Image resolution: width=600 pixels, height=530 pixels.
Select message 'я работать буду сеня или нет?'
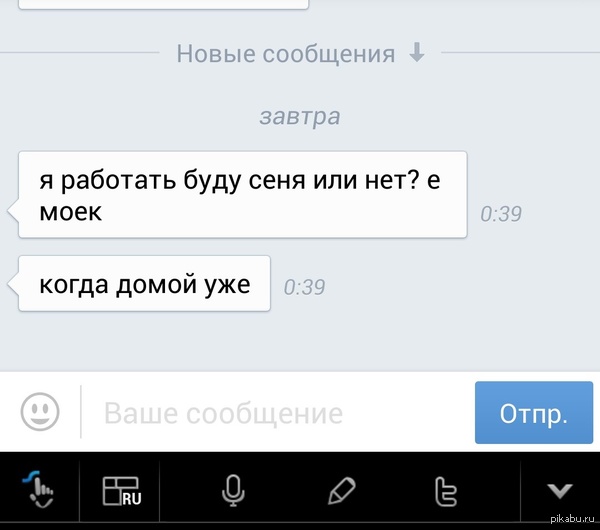243,194
